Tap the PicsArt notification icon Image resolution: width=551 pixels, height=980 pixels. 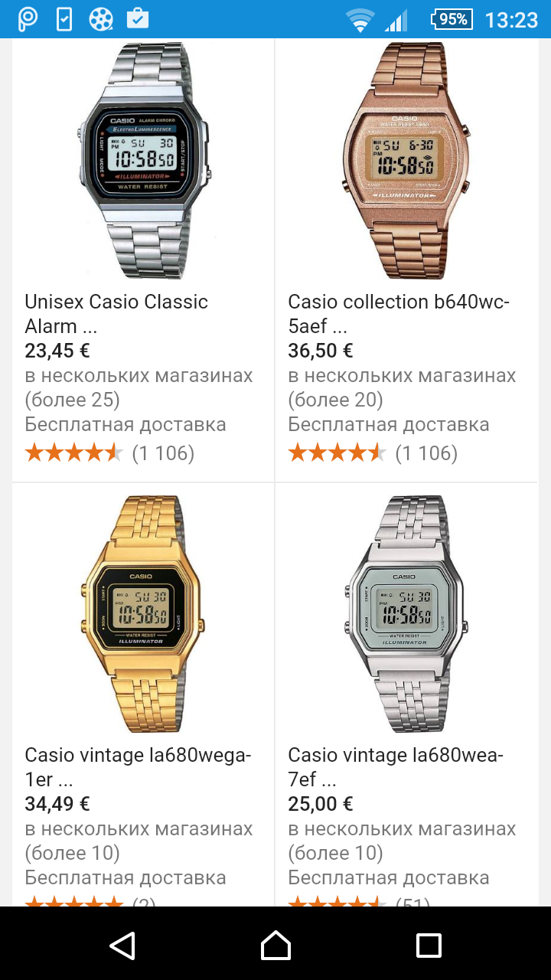(28, 19)
